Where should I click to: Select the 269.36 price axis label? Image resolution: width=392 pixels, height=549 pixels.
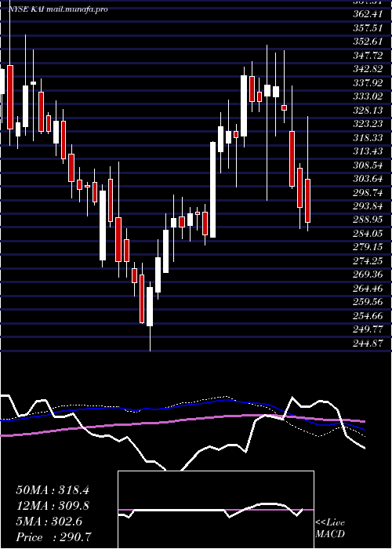(x=368, y=274)
